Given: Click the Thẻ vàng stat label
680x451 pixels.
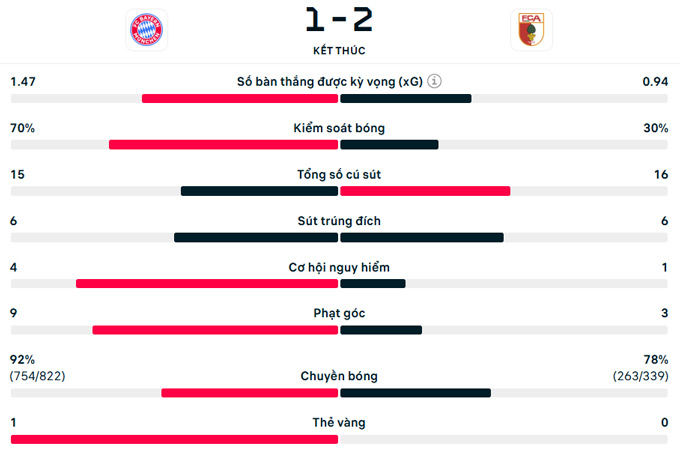Looking at the screenshot, I should (x=339, y=422).
